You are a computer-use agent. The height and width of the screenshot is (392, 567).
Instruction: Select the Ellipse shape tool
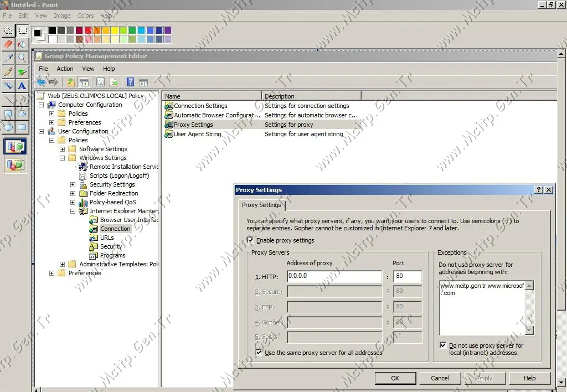tap(8, 127)
